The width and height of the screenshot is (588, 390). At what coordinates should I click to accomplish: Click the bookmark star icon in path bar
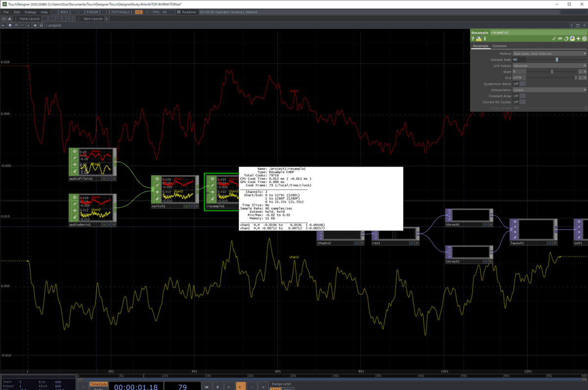(35, 25)
